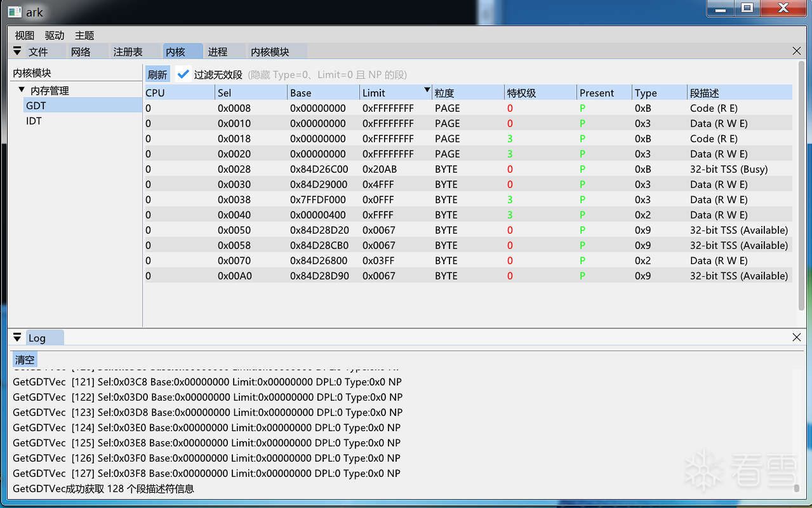812x508 pixels.
Task: Open the 驱动 menu
Action: (55, 36)
